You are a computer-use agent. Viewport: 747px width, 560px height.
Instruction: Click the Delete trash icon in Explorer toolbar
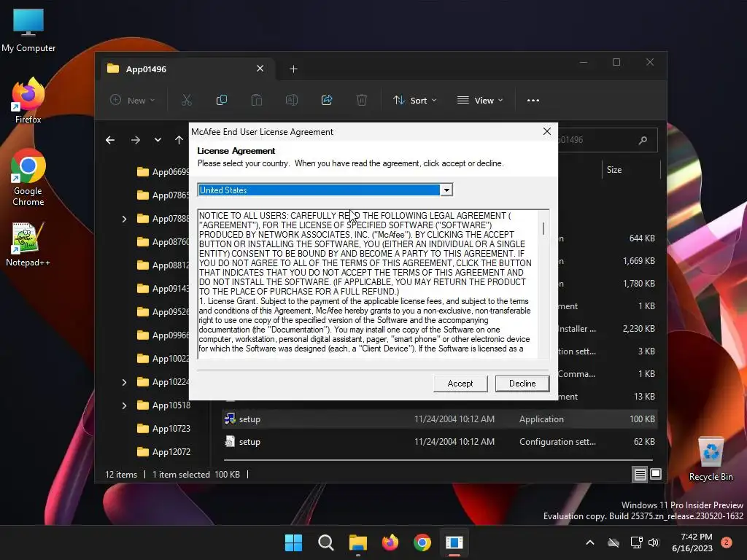click(x=362, y=100)
